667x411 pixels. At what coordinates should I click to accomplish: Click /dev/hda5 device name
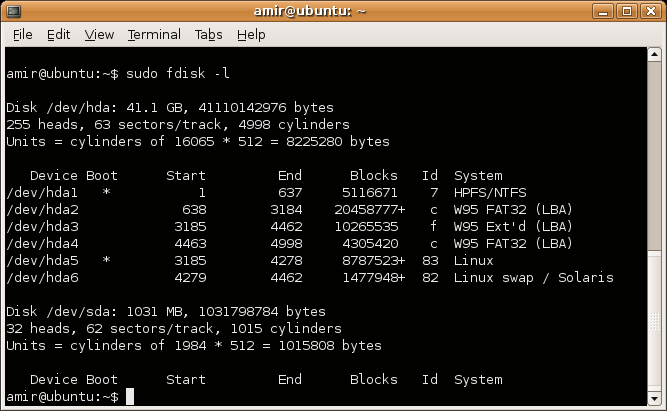tap(42, 260)
